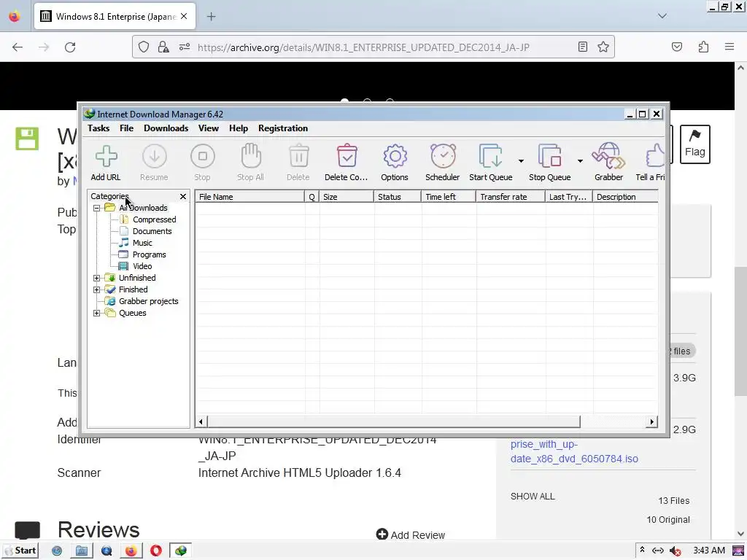The width and height of the screenshot is (747, 560).
Task: Open the Registration menu
Action: click(x=283, y=128)
